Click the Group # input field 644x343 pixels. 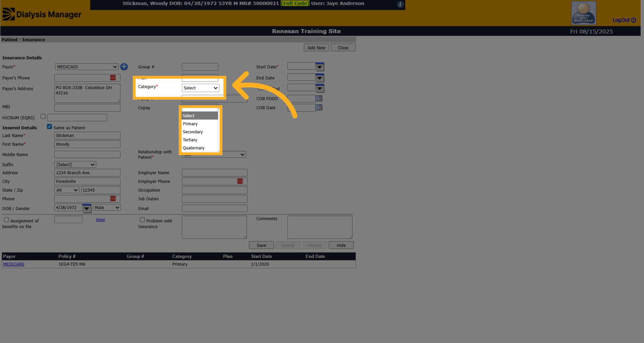point(200,67)
